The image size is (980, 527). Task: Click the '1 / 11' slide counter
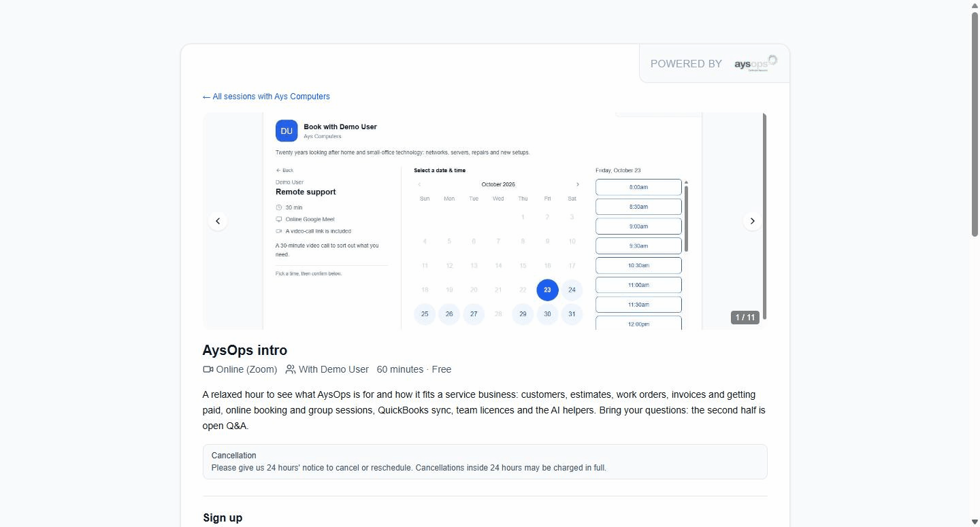tap(745, 318)
